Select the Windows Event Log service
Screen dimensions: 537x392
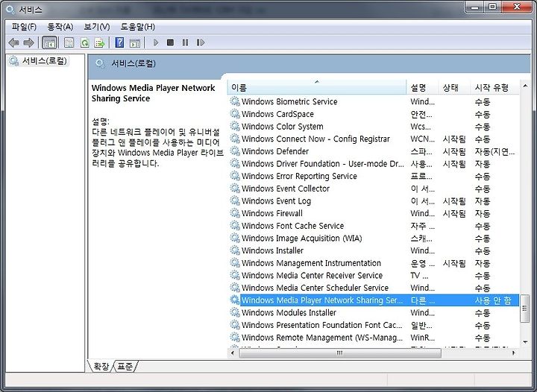coord(374,200)
